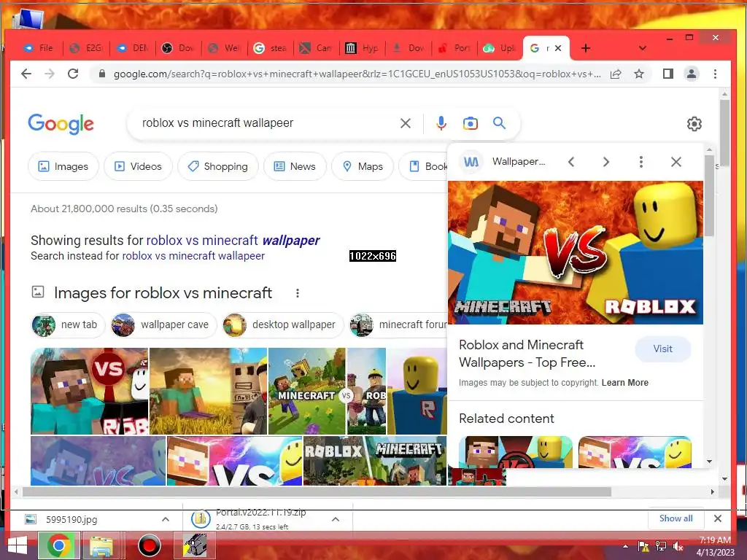Open the yellow-head Roblox noob thumbnail

[x=417, y=392]
